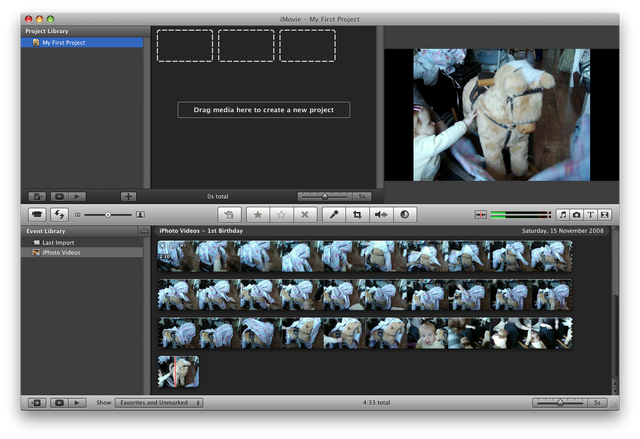Click the audio level meter

pyautogui.click(x=520, y=215)
